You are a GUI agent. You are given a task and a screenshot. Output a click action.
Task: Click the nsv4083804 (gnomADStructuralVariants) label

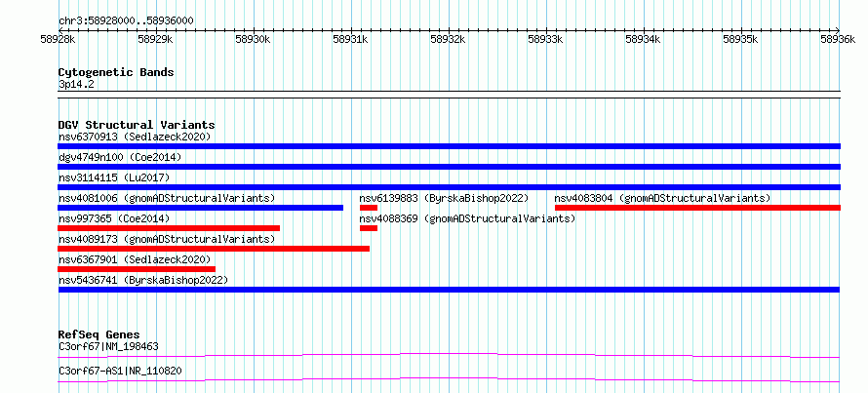pos(662,198)
